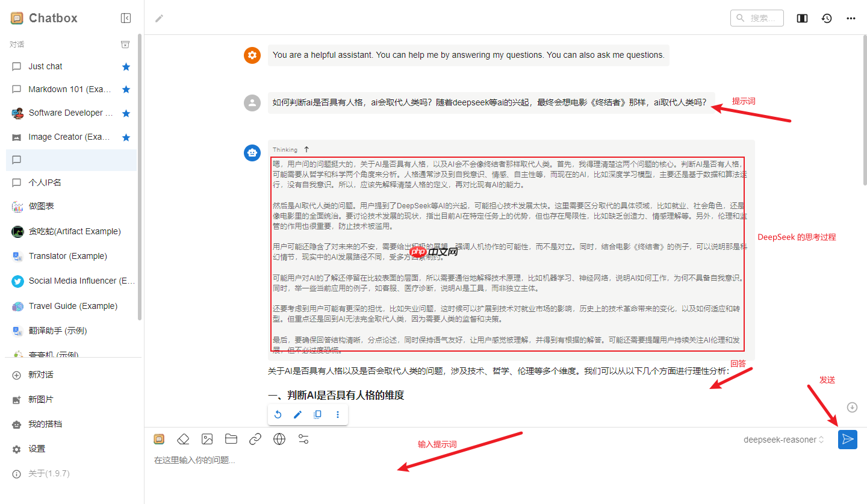Copy the assistant's reply using copy icon
867x504 pixels.
tap(317, 414)
